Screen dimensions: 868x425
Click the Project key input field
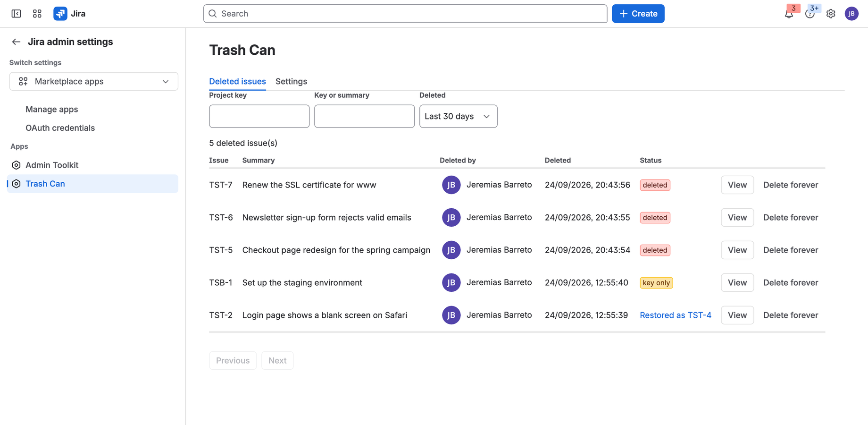point(259,116)
